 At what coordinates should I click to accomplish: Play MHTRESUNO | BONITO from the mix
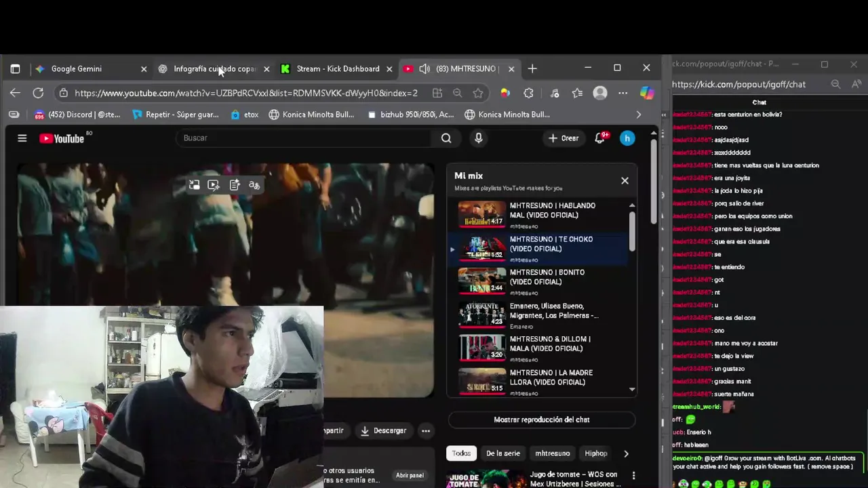539,281
